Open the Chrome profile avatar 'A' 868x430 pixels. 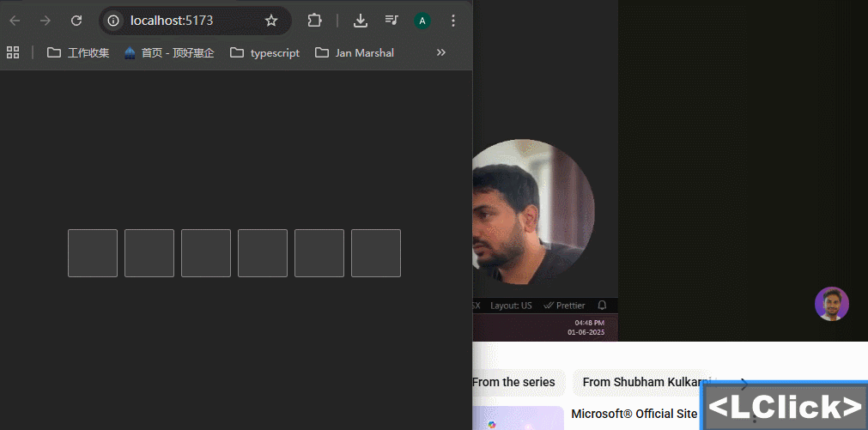coord(422,21)
